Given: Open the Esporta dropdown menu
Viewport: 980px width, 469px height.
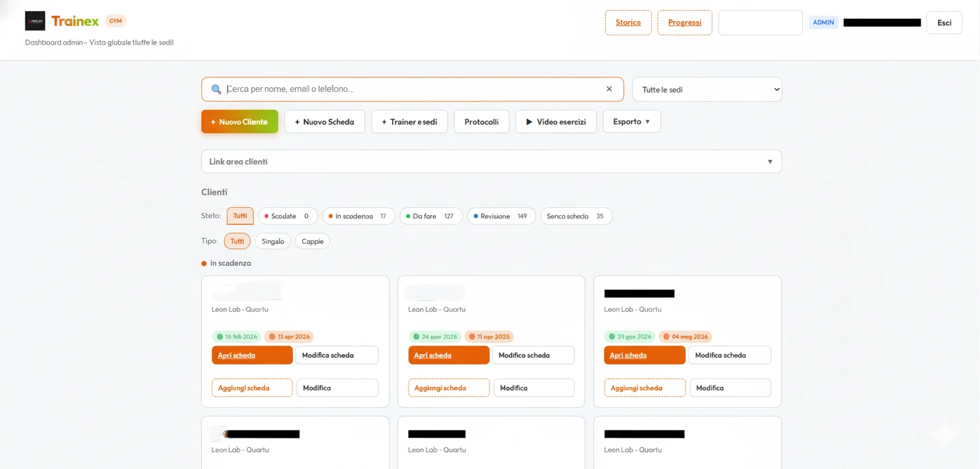Looking at the screenshot, I should [631, 121].
